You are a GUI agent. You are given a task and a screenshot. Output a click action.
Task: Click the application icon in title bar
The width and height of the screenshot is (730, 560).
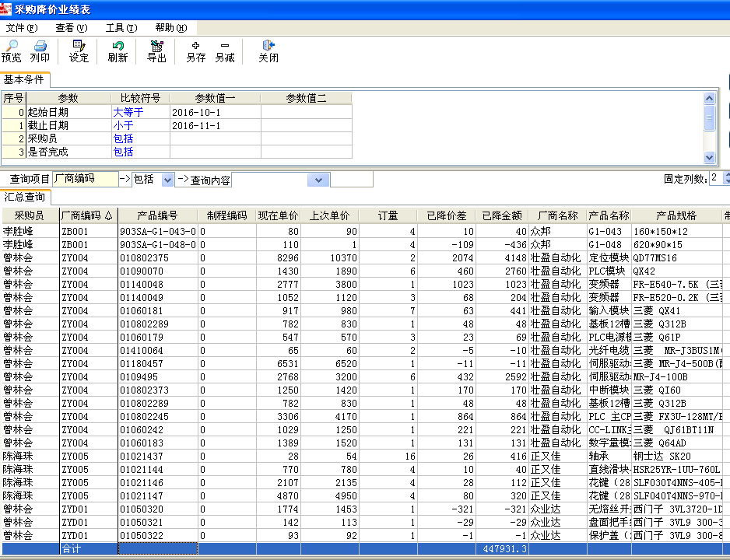point(5,9)
